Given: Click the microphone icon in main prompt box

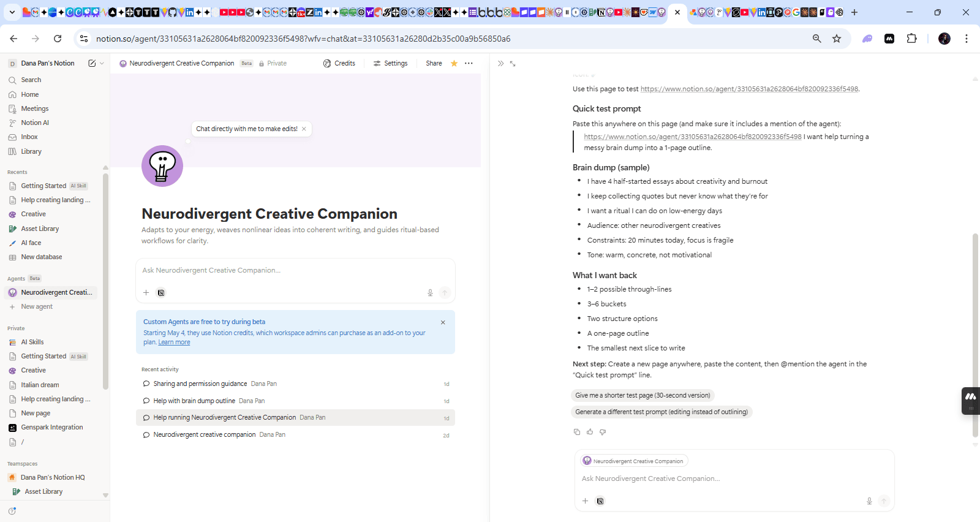Looking at the screenshot, I should [x=430, y=293].
